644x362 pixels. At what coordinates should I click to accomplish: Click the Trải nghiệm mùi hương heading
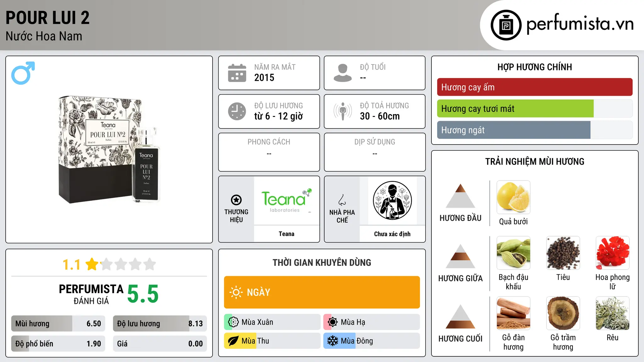[x=535, y=162]
